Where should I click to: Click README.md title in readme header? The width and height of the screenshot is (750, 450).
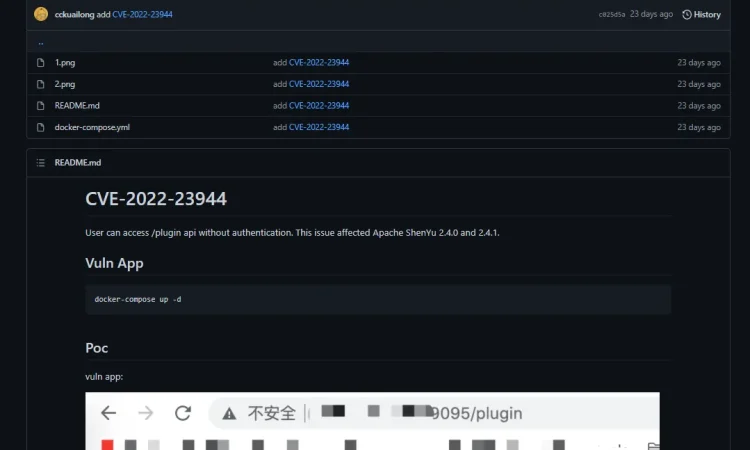[78, 163]
